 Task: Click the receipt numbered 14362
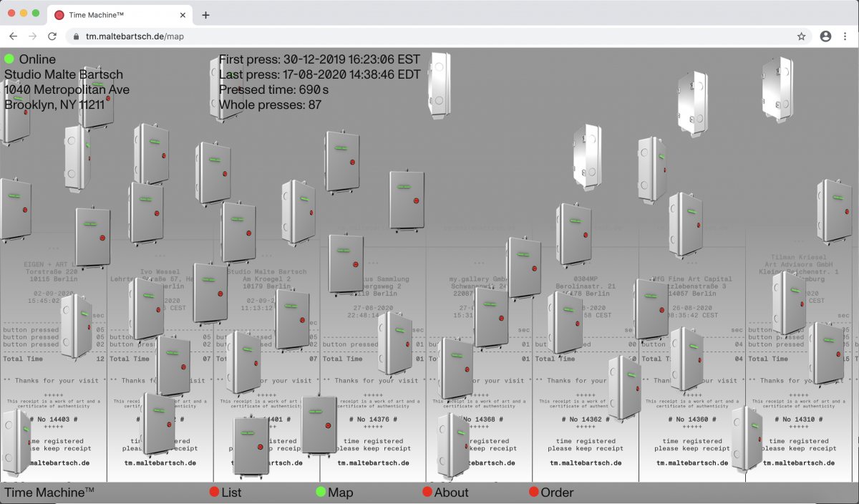tap(586, 420)
